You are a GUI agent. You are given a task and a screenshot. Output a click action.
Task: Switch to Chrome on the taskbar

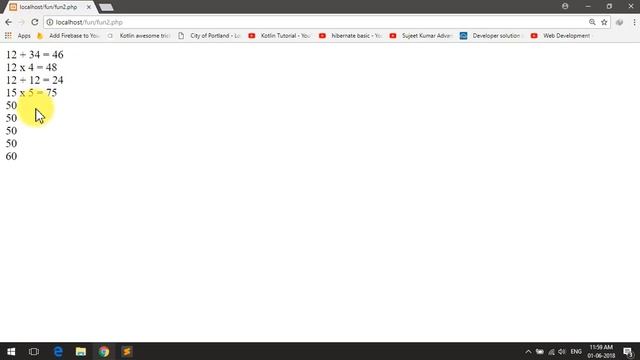104,351
